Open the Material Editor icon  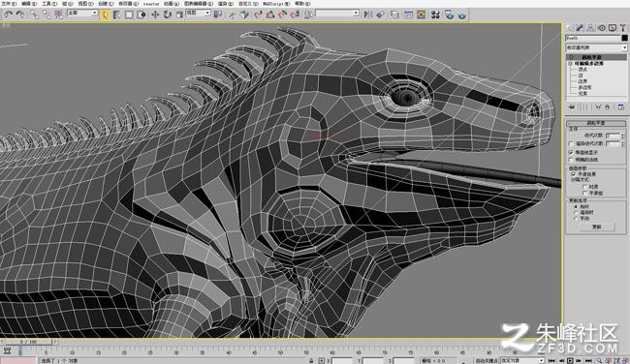[x=435, y=15]
